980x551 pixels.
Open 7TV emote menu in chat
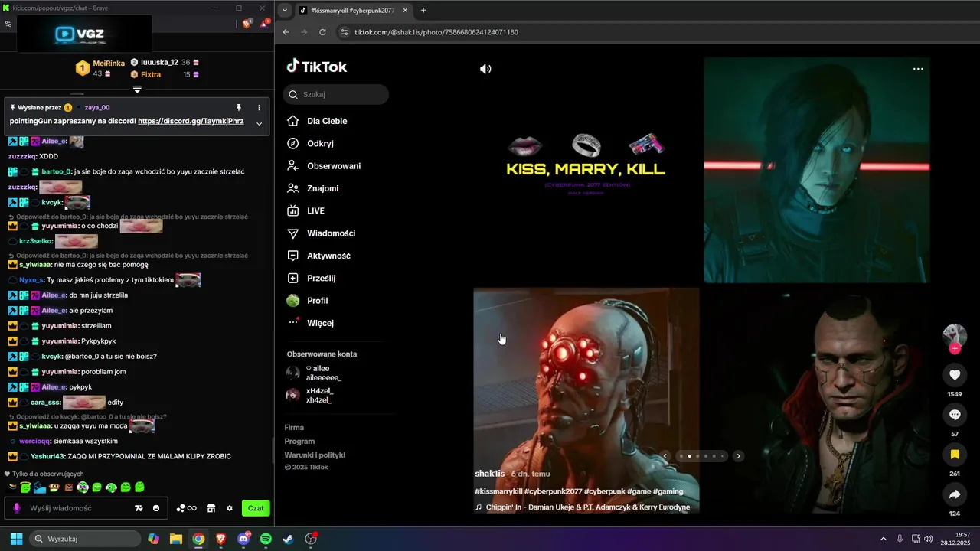(x=139, y=508)
